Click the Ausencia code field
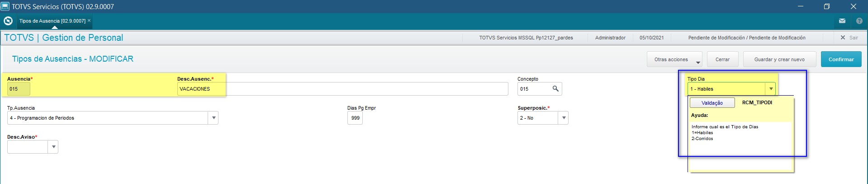 [x=19, y=89]
